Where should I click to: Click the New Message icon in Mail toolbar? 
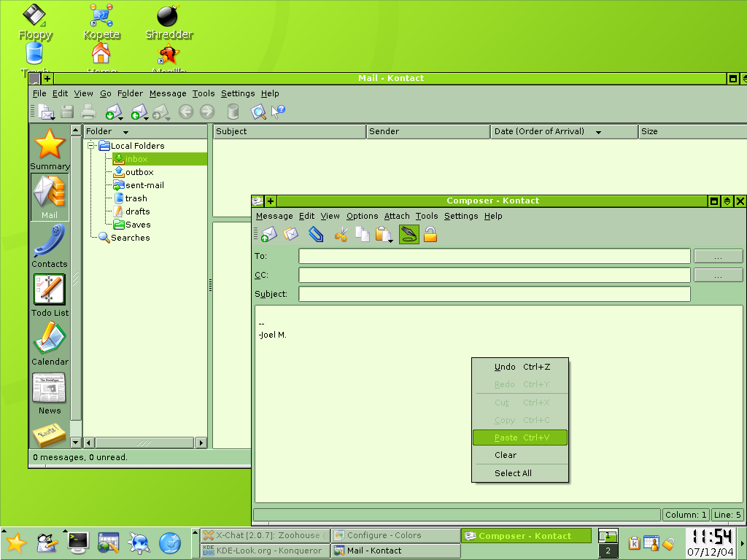click(45, 112)
